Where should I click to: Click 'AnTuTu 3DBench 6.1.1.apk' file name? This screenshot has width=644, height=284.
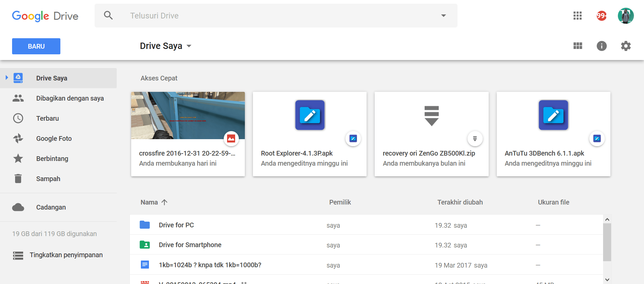coord(544,153)
